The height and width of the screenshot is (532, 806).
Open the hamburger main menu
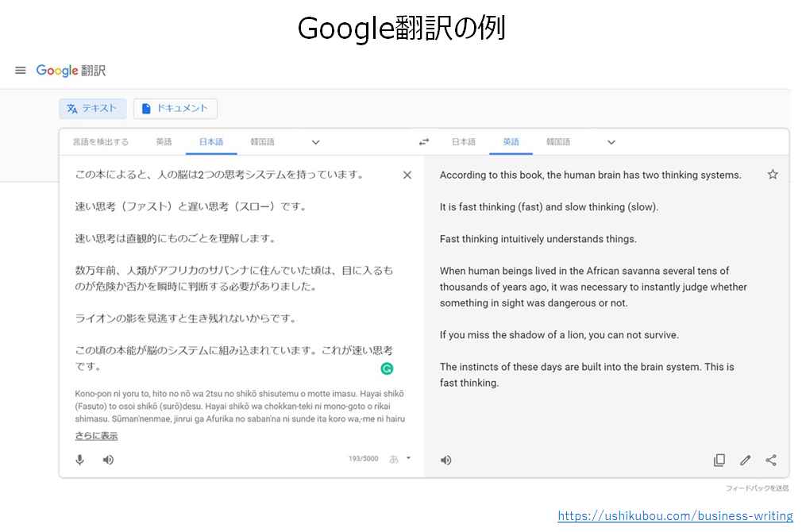[21, 71]
